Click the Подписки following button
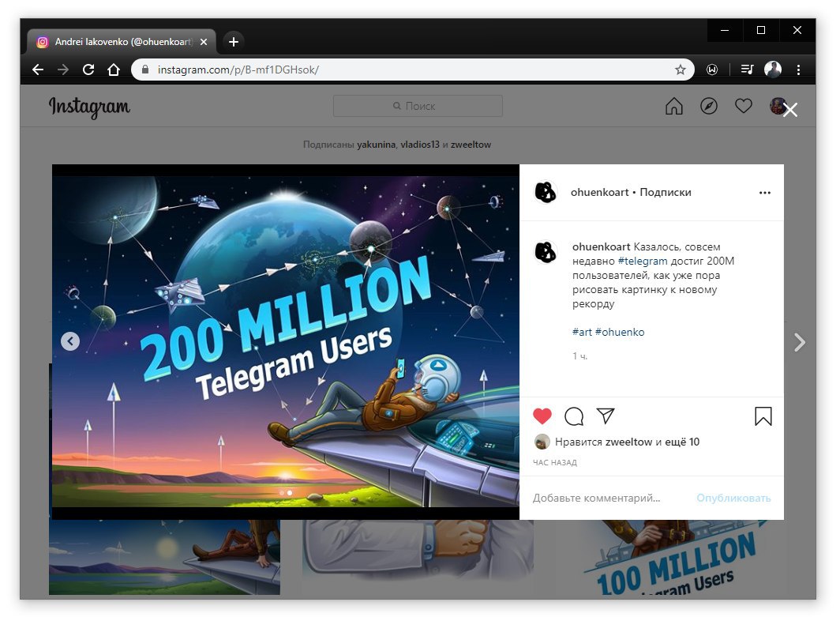This screenshot has width=840, height=617. pyautogui.click(x=666, y=192)
